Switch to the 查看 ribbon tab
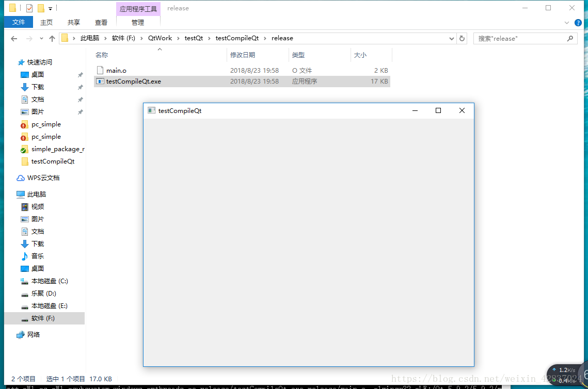The height and width of the screenshot is (389, 588). [x=101, y=23]
